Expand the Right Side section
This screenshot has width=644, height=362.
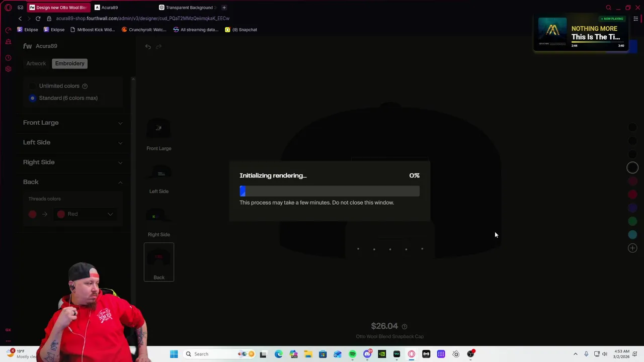72,162
